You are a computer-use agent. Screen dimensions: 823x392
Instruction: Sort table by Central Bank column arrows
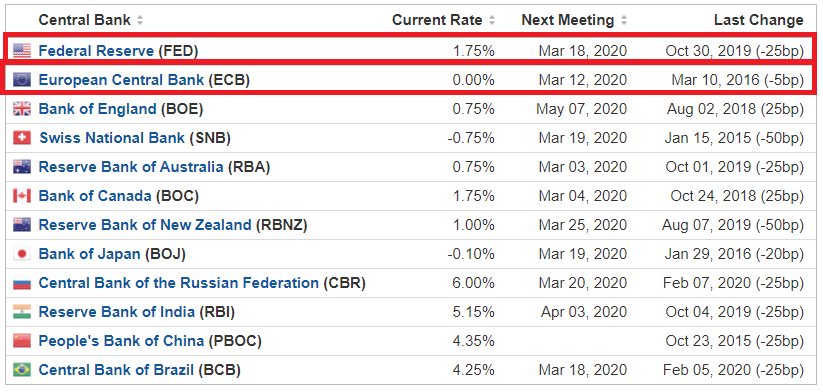(140, 20)
